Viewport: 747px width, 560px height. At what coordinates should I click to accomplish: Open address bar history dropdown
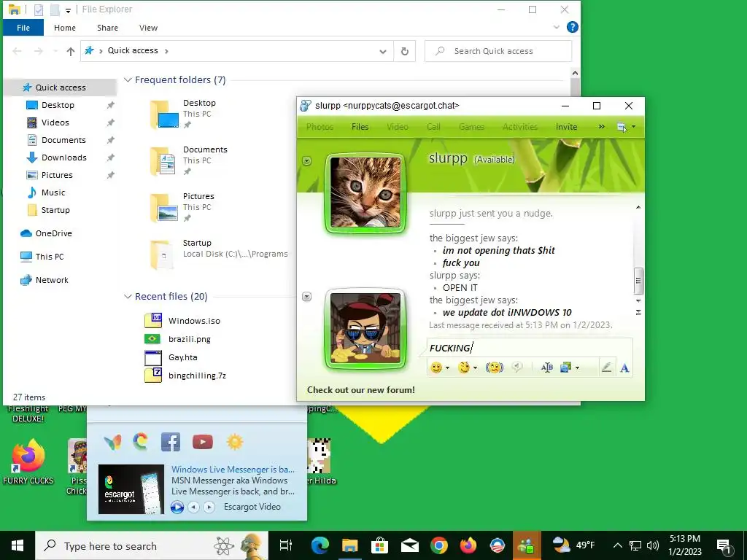pos(382,52)
